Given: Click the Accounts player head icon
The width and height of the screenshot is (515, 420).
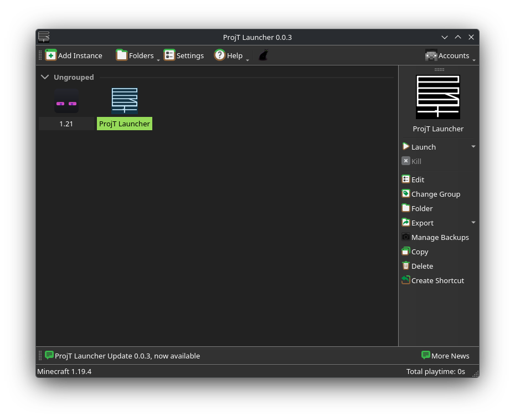Looking at the screenshot, I should 431,55.
